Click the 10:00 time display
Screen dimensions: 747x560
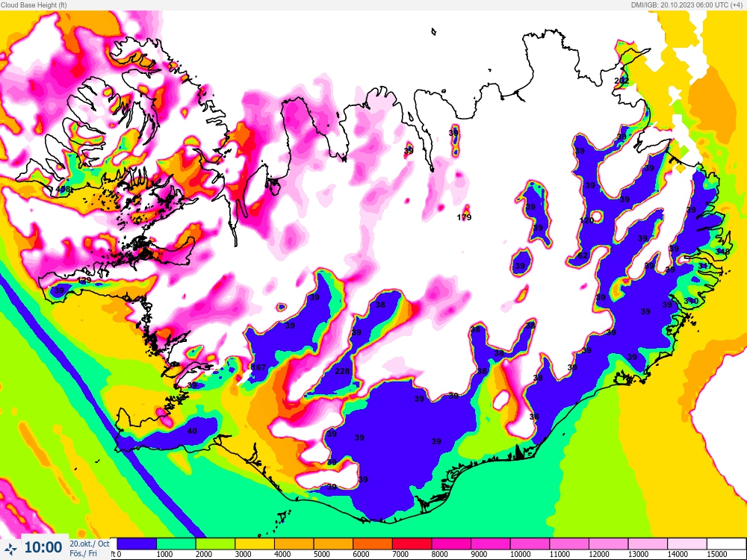click(43, 547)
